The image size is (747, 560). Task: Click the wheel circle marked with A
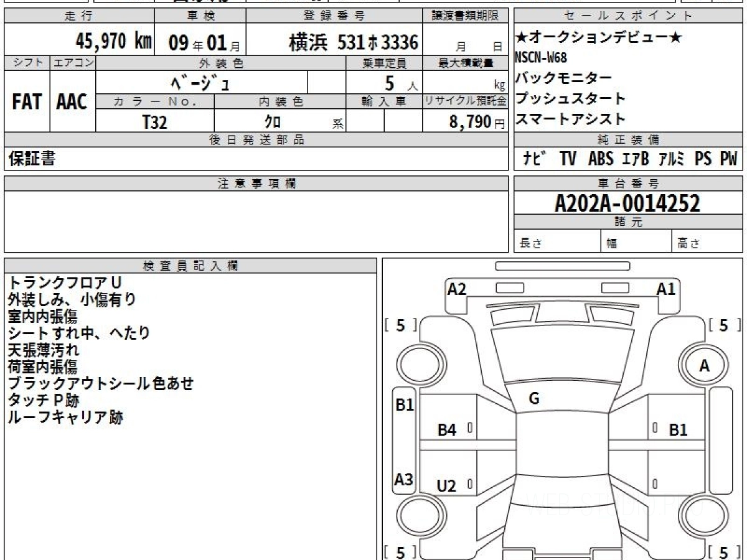pos(704,366)
